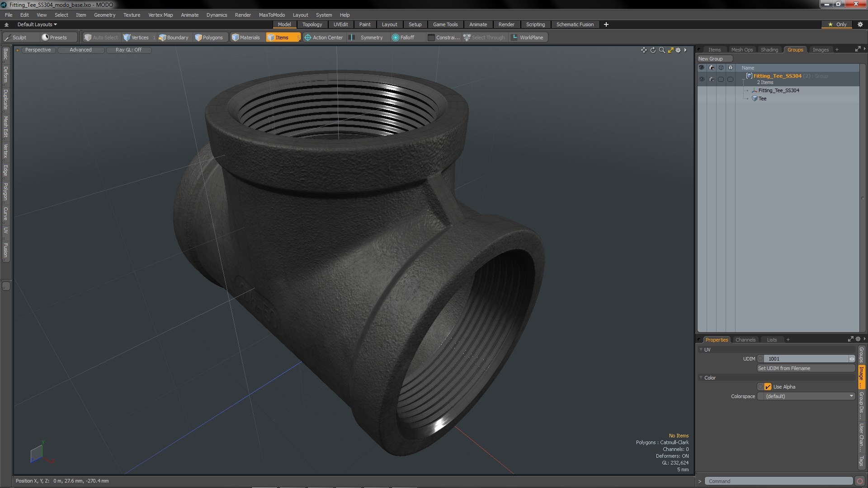Toggle second cube checkbox for Fitting_Tee_SS304 group
The image size is (868, 488).
pos(730,79)
